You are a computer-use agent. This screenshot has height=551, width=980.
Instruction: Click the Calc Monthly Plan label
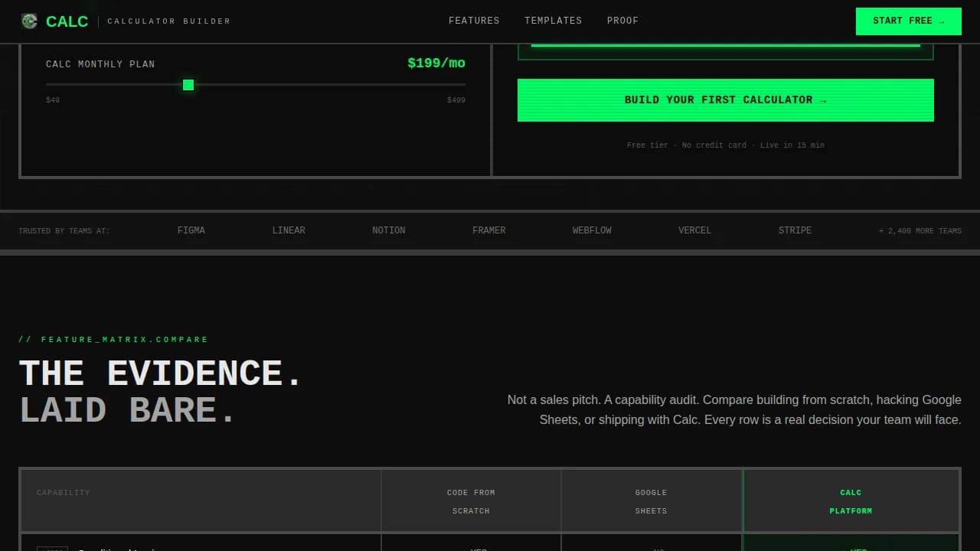click(100, 64)
